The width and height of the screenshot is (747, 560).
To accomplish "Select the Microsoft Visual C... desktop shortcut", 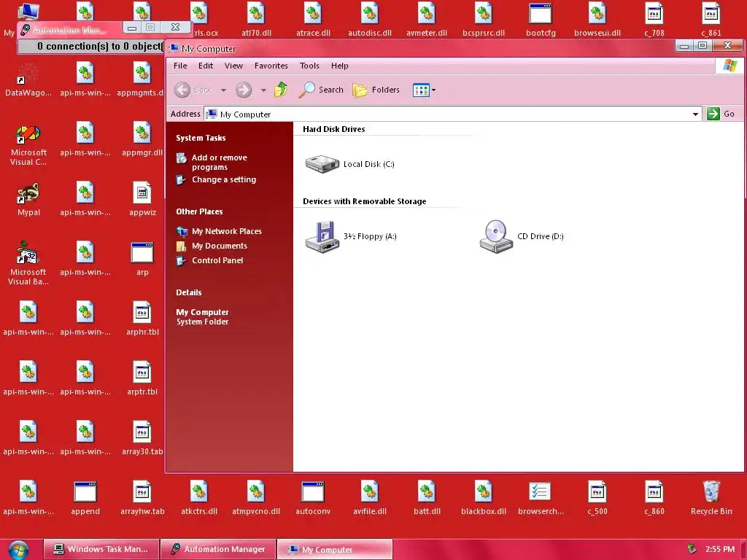I will (x=28, y=145).
